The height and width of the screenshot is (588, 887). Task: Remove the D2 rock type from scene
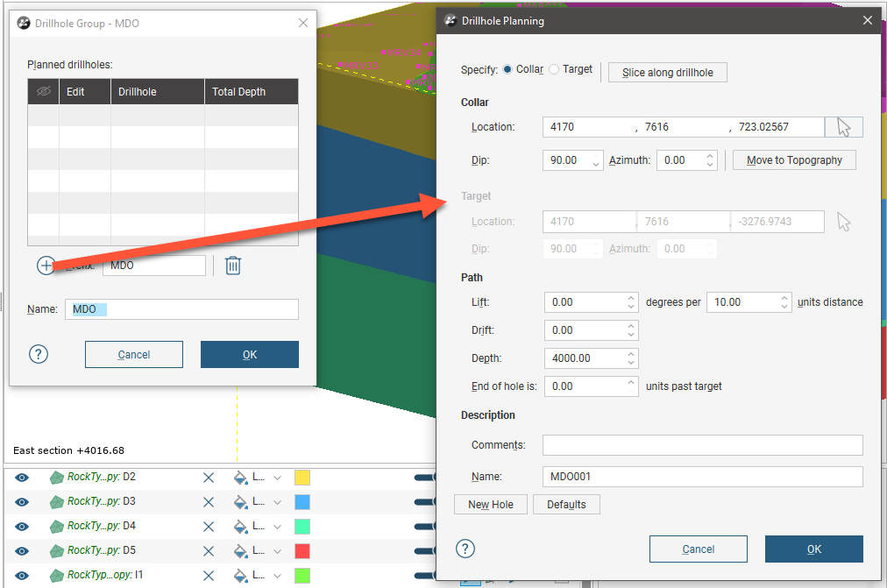pyautogui.click(x=209, y=478)
